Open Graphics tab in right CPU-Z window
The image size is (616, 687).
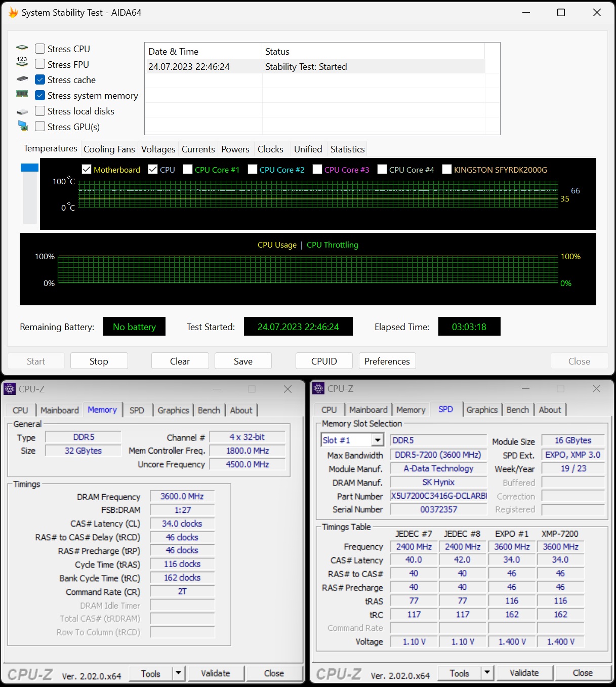pyautogui.click(x=482, y=410)
